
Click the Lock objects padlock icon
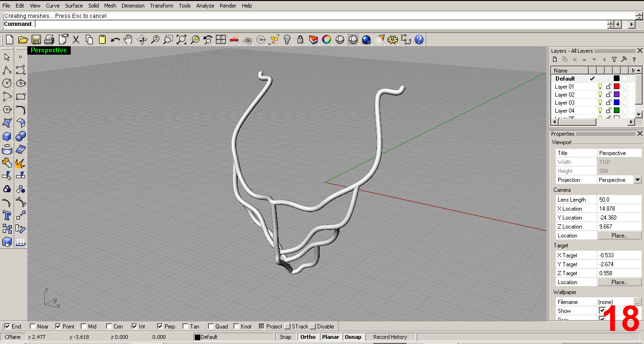(x=300, y=40)
